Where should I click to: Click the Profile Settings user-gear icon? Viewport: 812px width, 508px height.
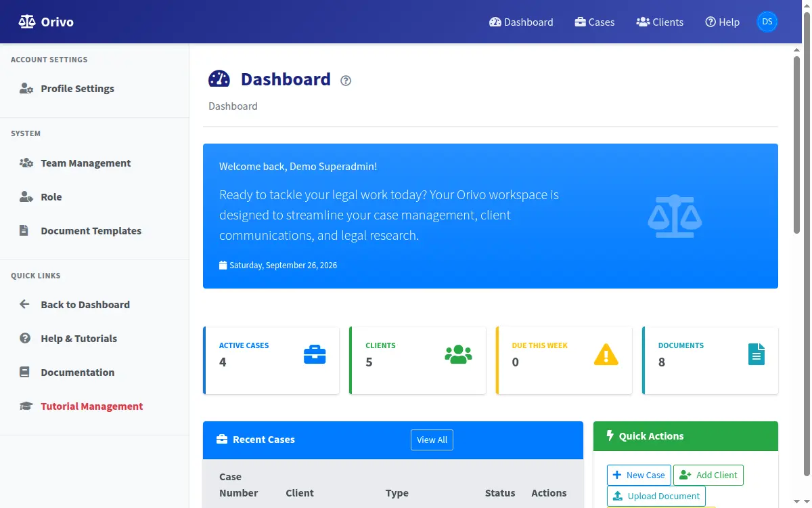pos(26,89)
